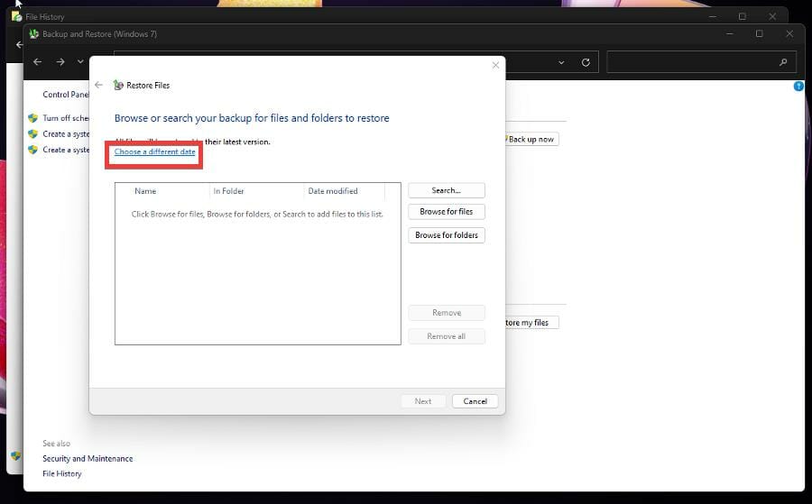Expand the address bar history dropdown

[561, 62]
